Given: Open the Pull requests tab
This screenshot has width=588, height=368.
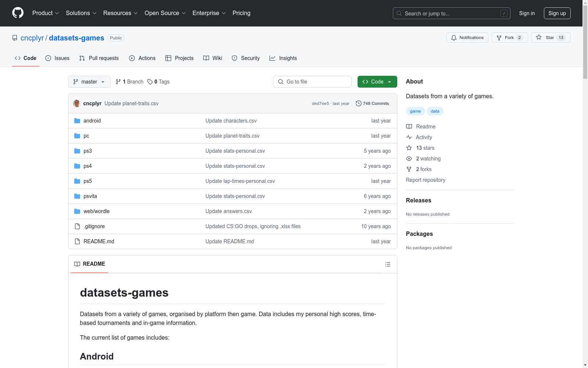Looking at the screenshot, I should (99, 58).
